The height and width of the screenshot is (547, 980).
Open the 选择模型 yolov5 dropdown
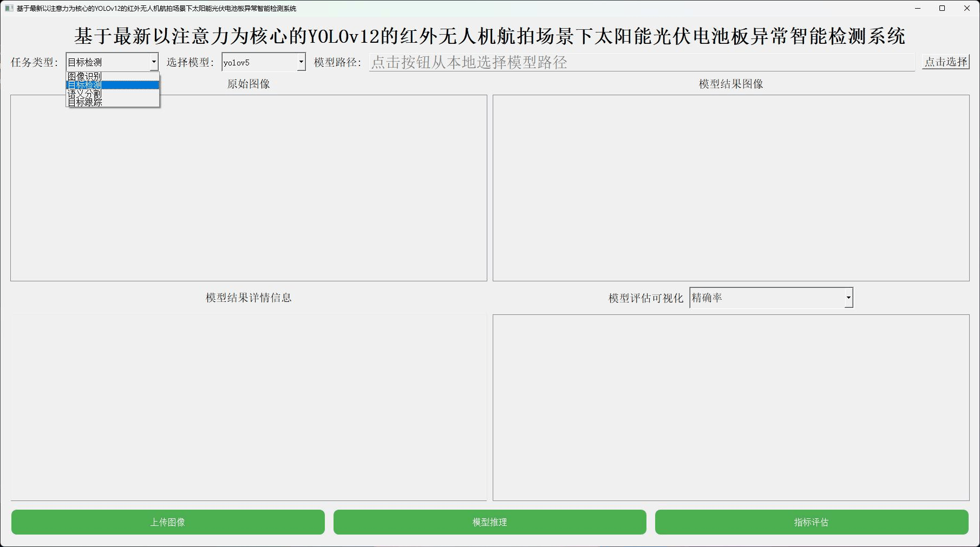tap(264, 62)
